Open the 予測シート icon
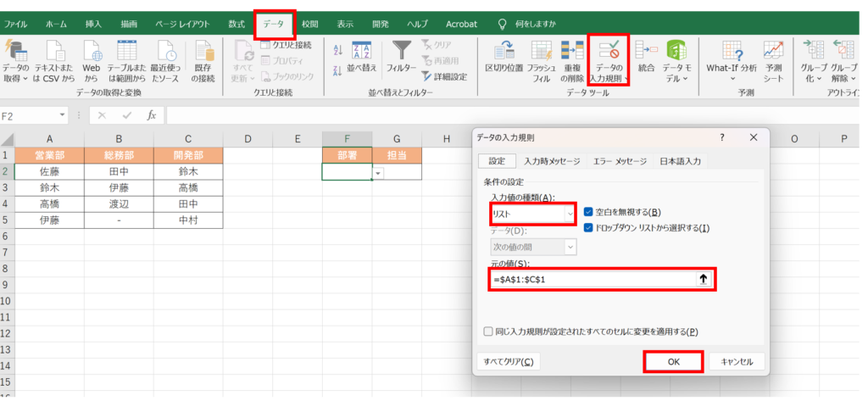This screenshot has width=868, height=418. tap(773, 52)
